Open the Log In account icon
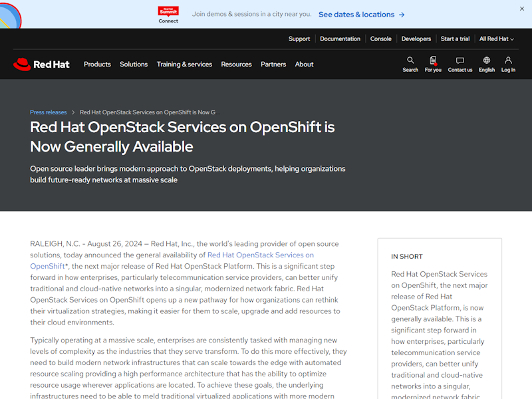 [507, 64]
